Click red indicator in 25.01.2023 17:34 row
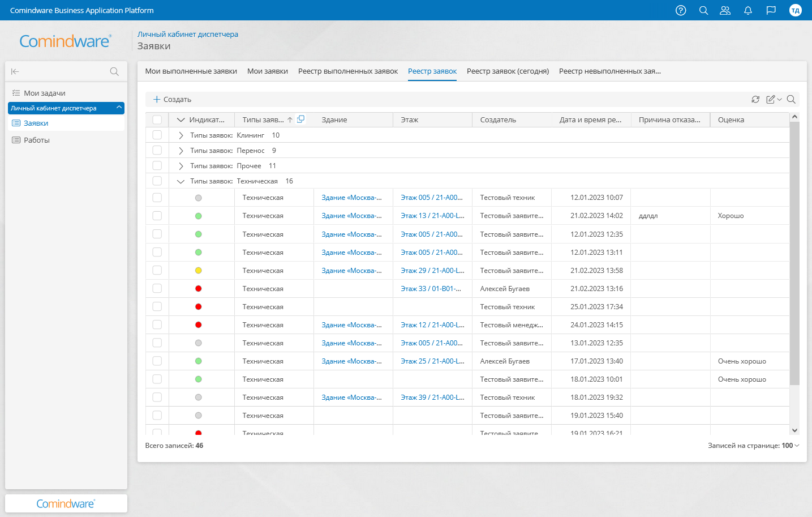This screenshot has height=517, width=812. point(198,307)
